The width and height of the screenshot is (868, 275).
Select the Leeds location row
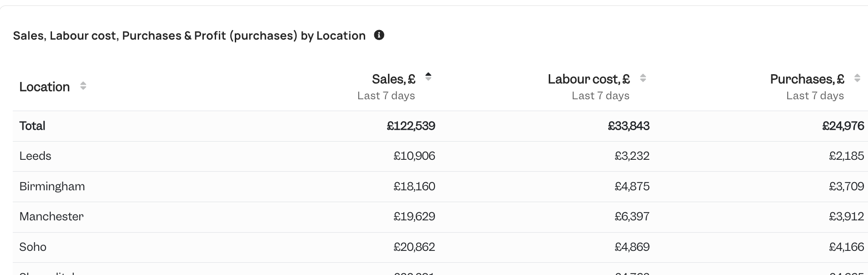tap(440, 156)
